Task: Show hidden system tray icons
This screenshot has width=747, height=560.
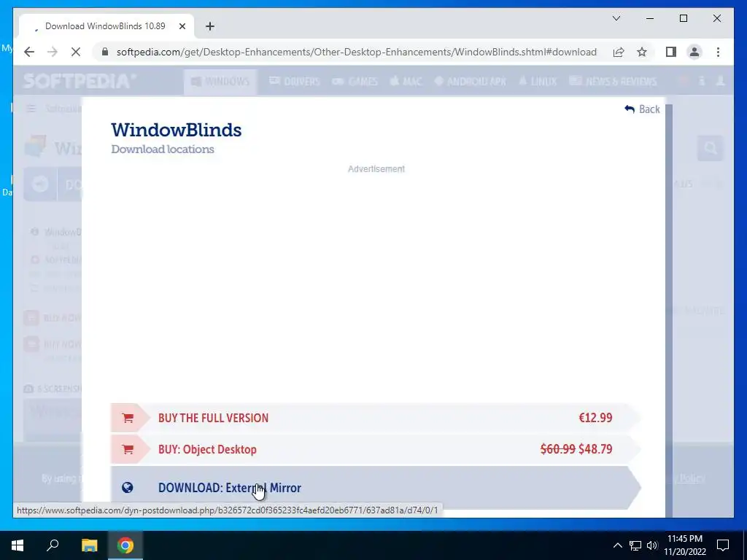Action: pos(617,545)
